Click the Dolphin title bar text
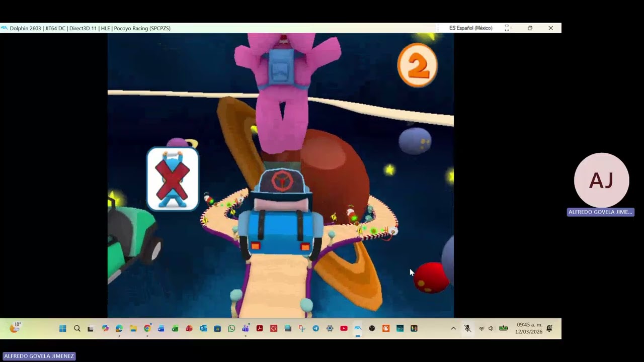 click(x=90, y=28)
